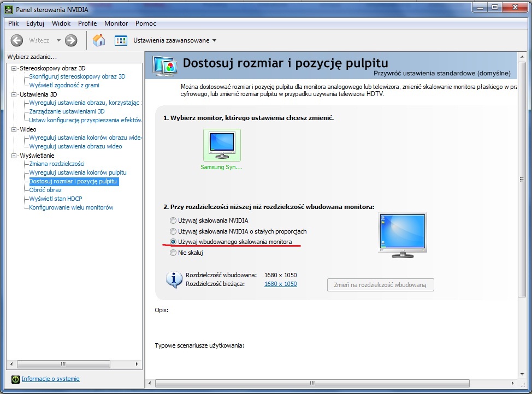Open 'Konfigurowanie wielu monitorów'

71,207
